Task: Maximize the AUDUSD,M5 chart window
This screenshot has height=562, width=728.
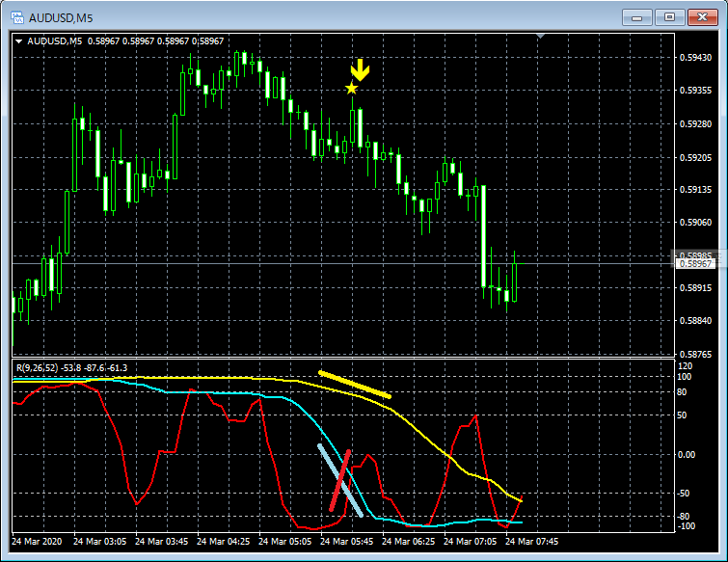Action: pyautogui.click(x=669, y=17)
